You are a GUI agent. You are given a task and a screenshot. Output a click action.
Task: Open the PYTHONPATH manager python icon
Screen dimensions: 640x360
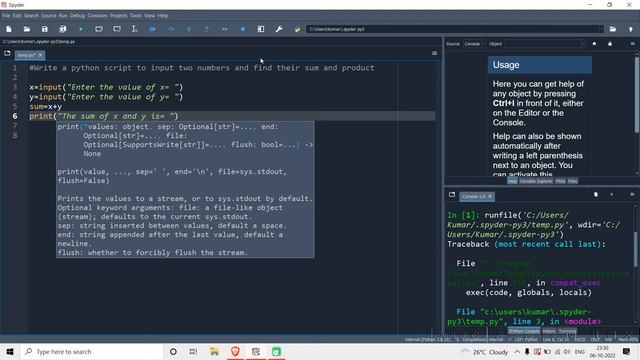point(297,29)
